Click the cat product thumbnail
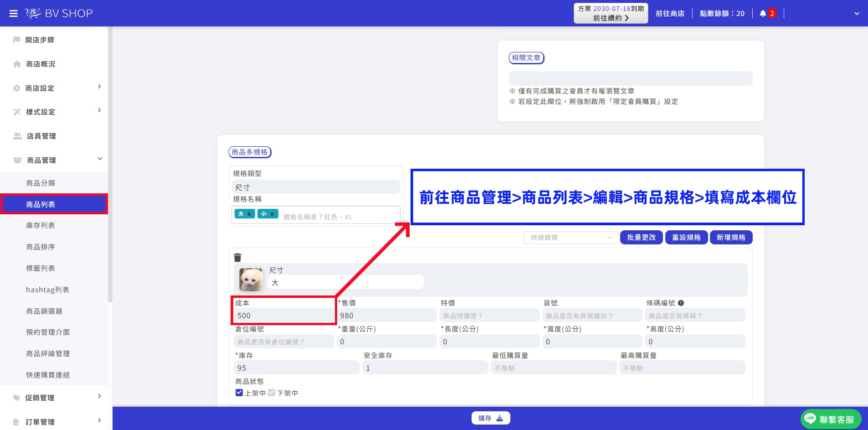This screenshot has width=868, height=430. point(251,280)
